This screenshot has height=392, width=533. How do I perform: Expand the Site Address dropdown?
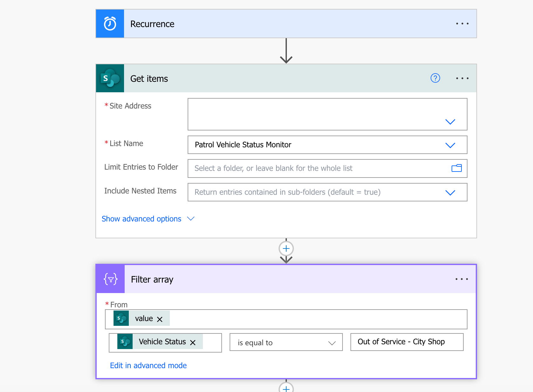[x=450, y=122]
